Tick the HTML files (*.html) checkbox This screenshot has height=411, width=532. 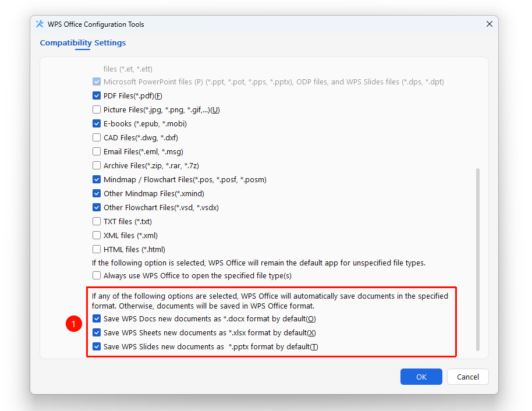click(x=97, y=249)
